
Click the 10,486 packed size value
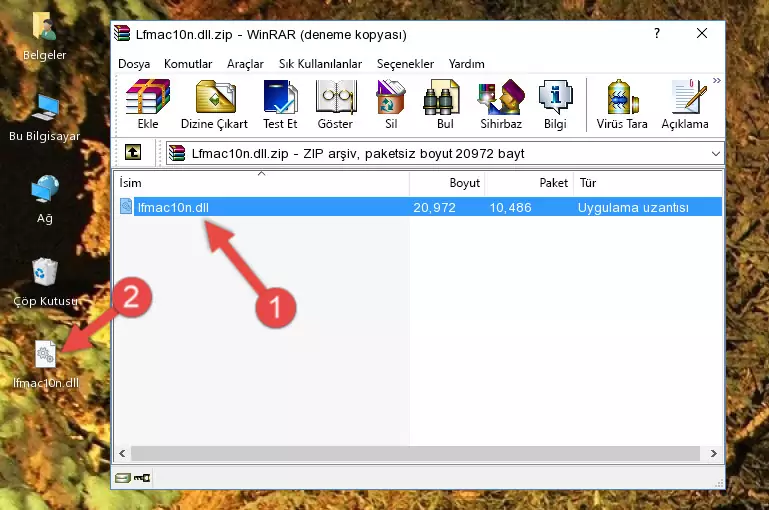510,207
